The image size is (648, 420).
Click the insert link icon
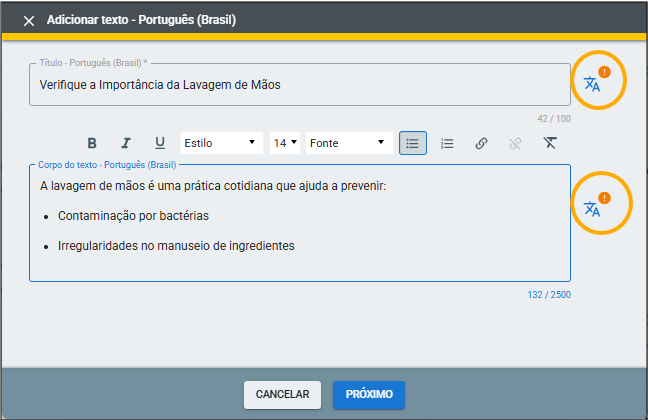481,143
